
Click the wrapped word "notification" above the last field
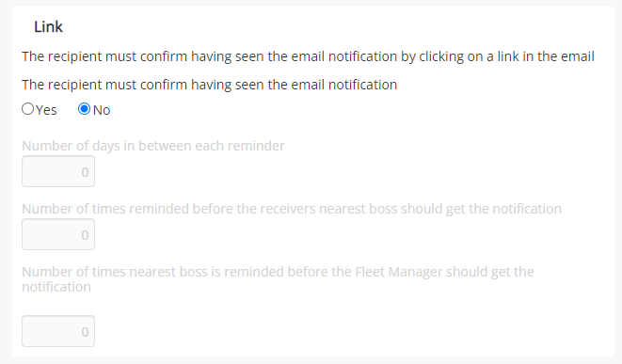[56, 287]
